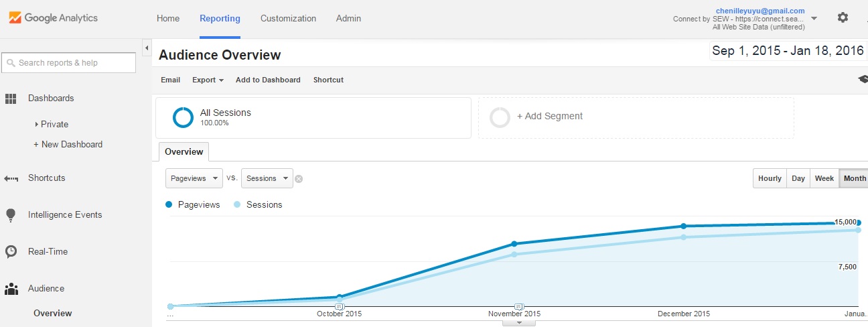Click the Intelligence Events lightbulb icon
Viewport: 868px width, 327px height.
(x=11, y=215)
